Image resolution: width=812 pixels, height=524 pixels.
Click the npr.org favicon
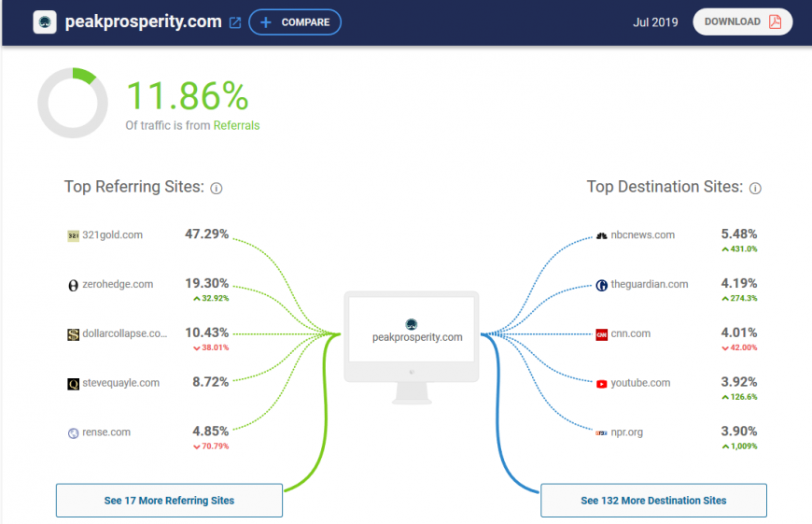pos(601,432)
